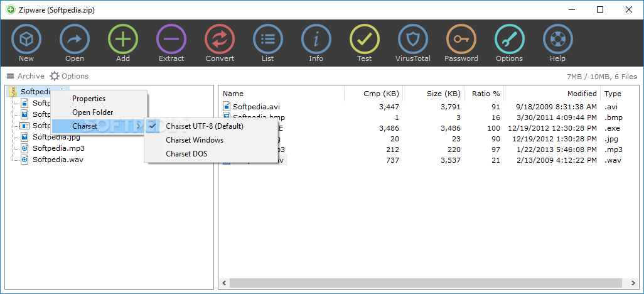This screenshot has height=294, width=644.
Task: Click the Add files toolbar icon
Action: pos(123,40)
